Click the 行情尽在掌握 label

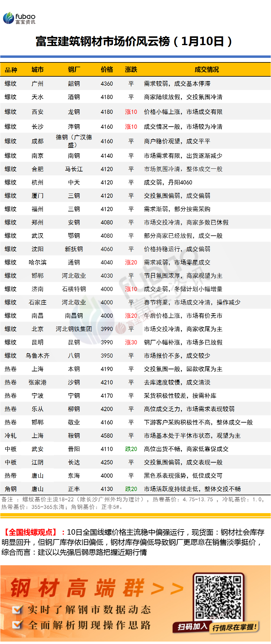[235, 627]
